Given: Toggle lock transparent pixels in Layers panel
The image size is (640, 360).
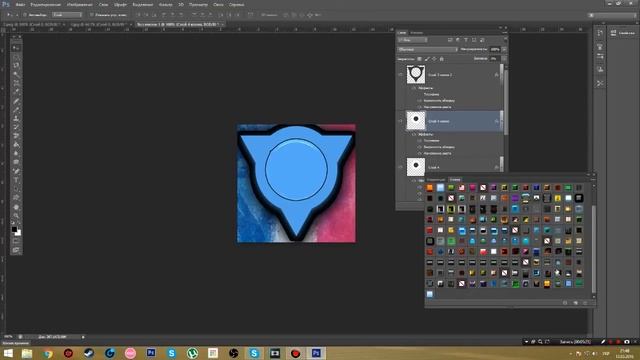Looking at the screenshot, I should coord(419,59).
